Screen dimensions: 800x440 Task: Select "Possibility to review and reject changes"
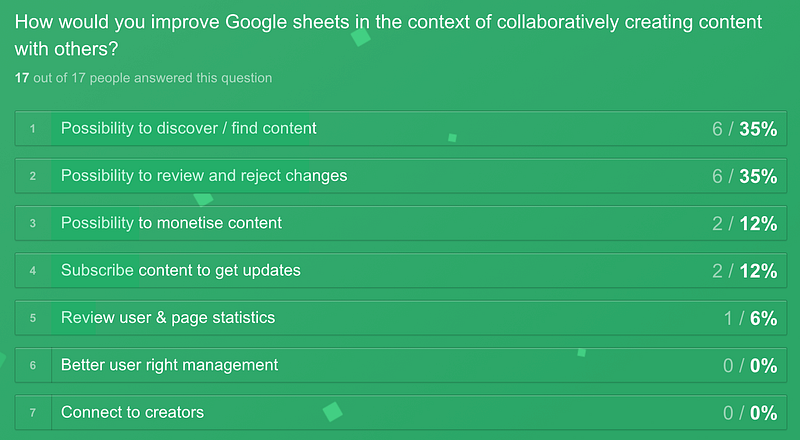[x=204, y=175]
